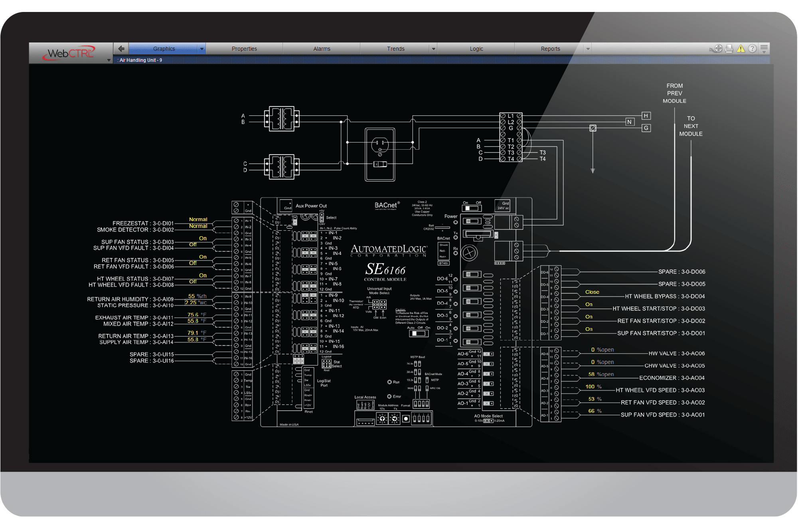Click the BACnet logo on the module
Viewport: 798px width, 532px height.
387,206
